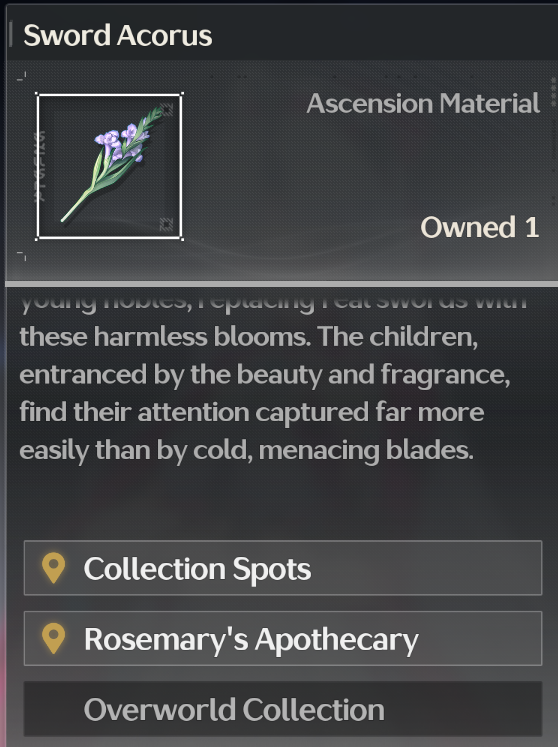Click the pattern mark in thumbnail's bottom-right corner
The image size is (558, 747).
166,224
